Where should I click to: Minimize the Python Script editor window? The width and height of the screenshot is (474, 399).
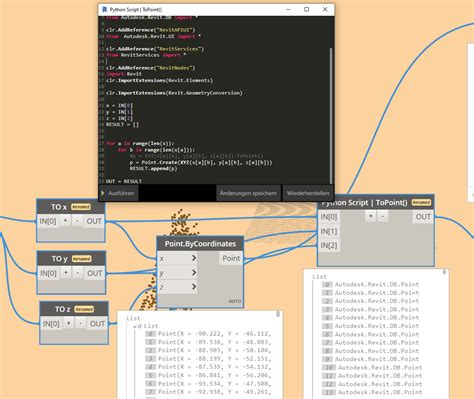(288, 9)
